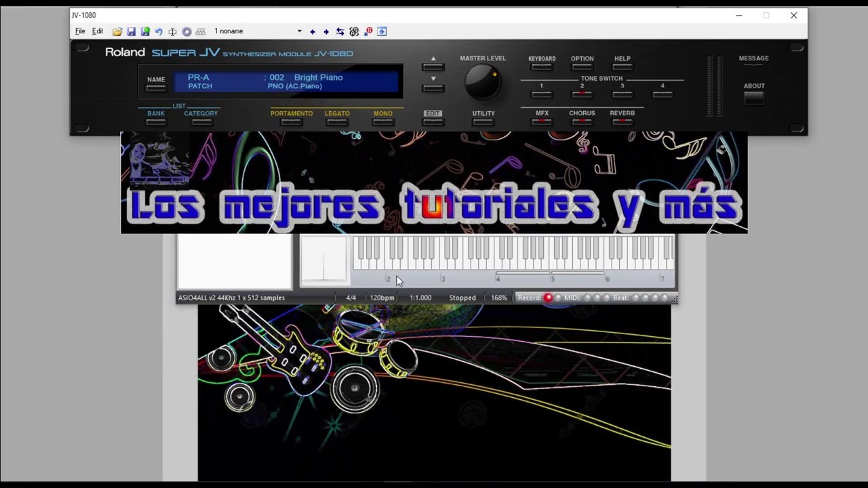Screen dimensions: 868x488
Task: Click the blue swap arrows toolbar icon
Action: (340, 32)
